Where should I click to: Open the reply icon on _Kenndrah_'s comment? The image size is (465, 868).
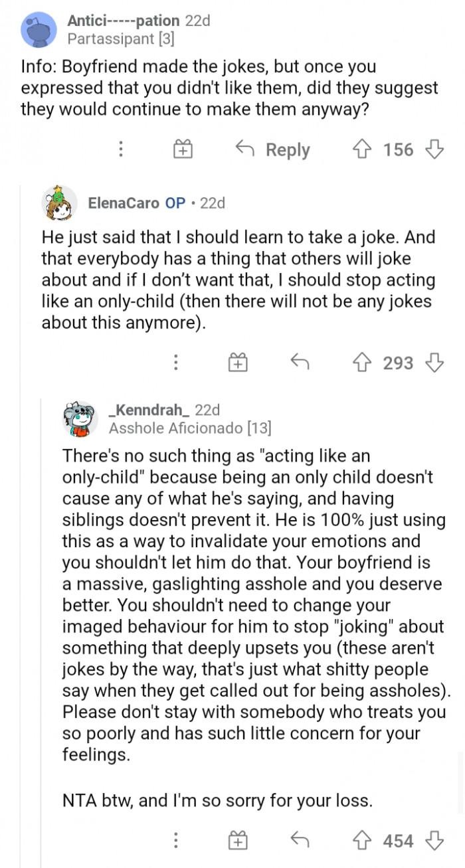[299, 840]
